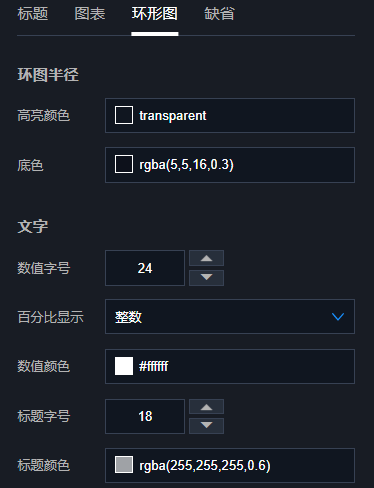
Task: Open the white 数值颜色 color swatch
Action: (124, 366)
